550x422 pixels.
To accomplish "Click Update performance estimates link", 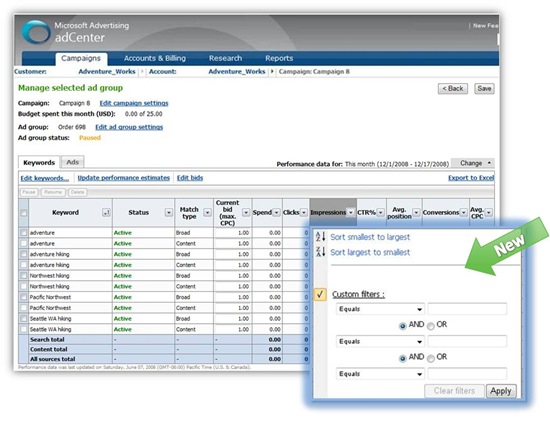I will point(123,178).
